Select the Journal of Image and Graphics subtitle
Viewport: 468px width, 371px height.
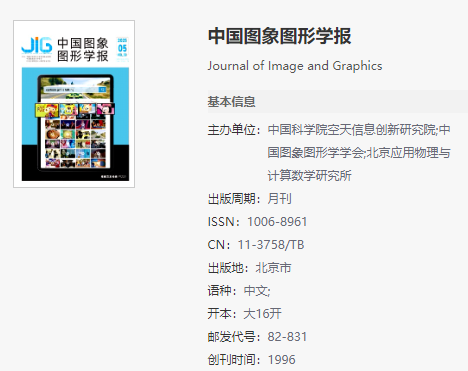(295, 66)
